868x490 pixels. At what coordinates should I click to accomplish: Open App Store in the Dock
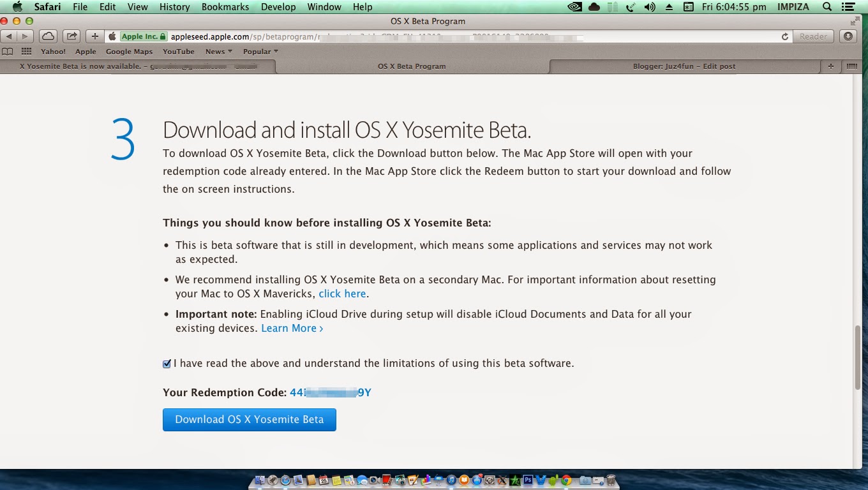[477, 480]
